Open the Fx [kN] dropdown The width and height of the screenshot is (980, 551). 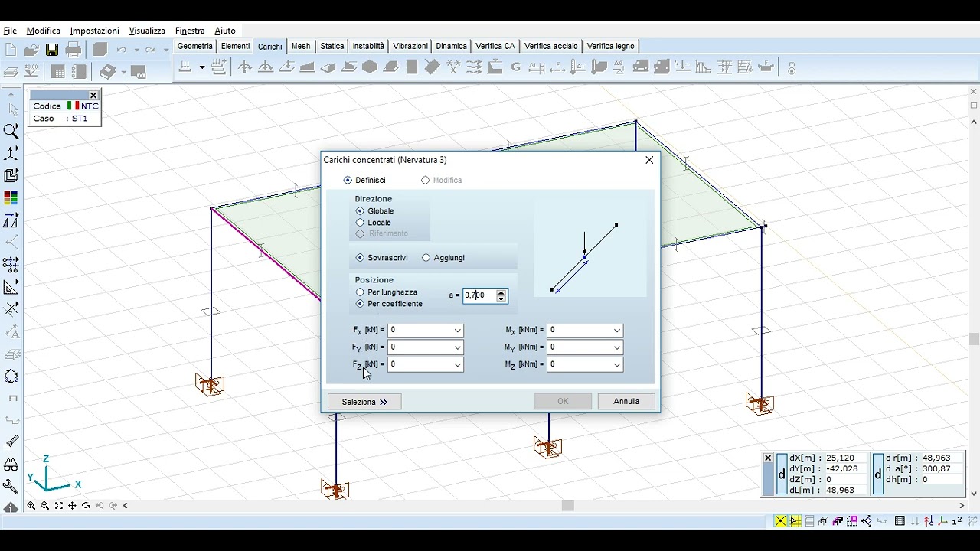click(457, 331)
